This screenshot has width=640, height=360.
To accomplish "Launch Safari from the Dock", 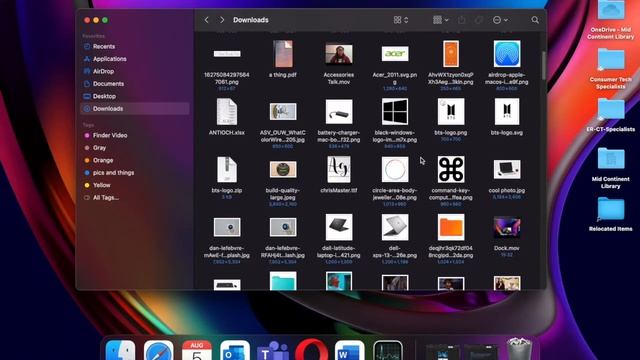I will 158,351.
